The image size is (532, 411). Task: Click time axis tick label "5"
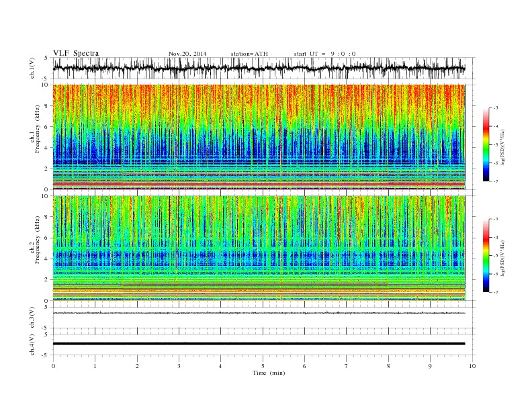click(x=263, y=366)
